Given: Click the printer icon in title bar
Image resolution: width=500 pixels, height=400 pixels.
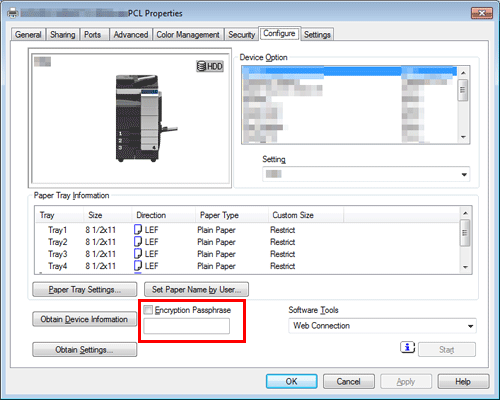Looking at the screenshot, I should tap(13, 13).
